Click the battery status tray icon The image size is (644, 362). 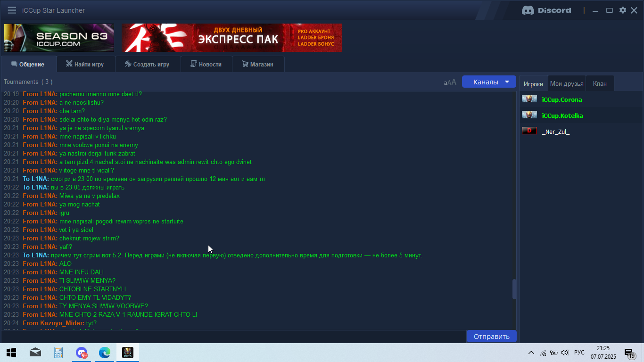[x=554, y=353]
